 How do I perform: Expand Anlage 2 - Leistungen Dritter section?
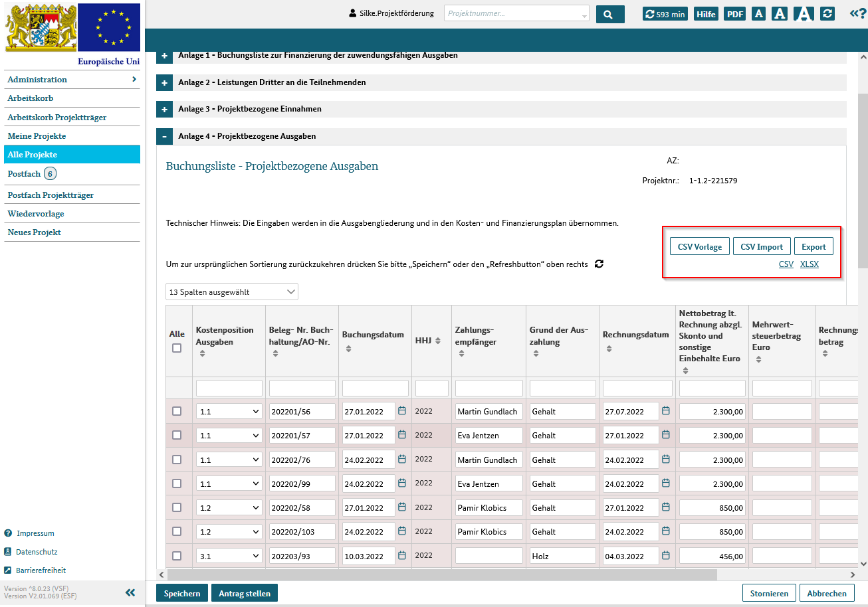[x=164, y=82]
